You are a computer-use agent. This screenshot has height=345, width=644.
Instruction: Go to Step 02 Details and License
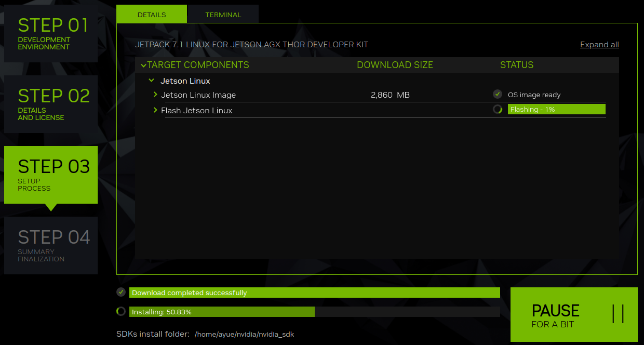click(x=51, y=104)
